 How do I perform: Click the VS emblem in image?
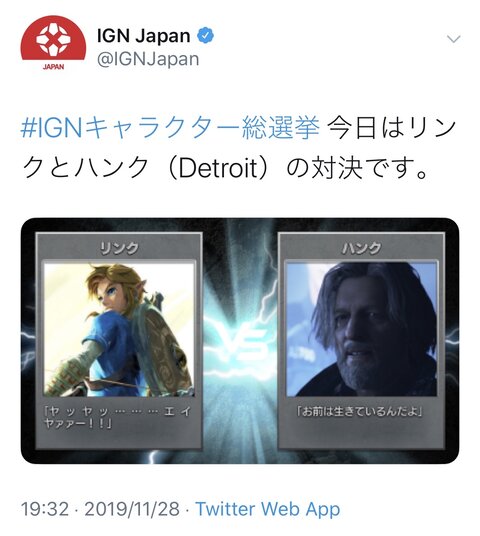(240, 342)
